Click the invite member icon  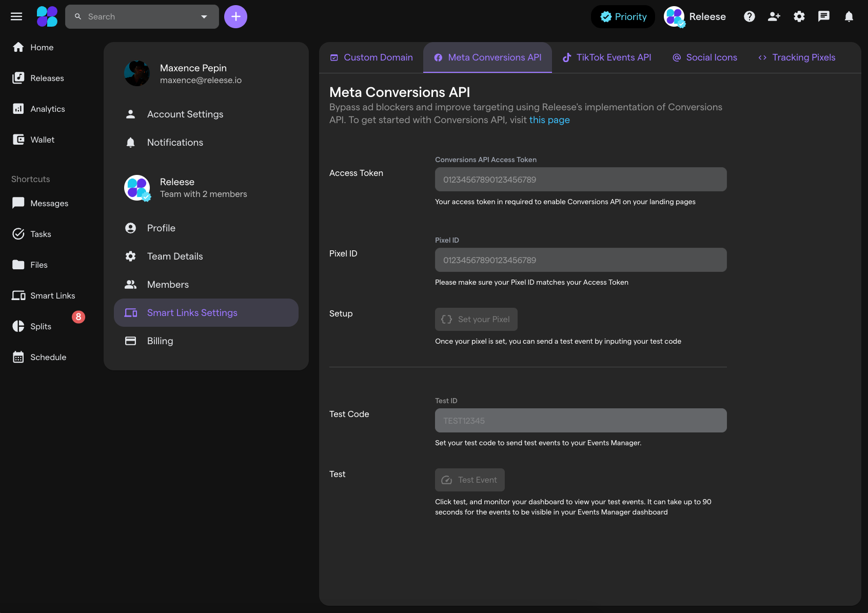click(x=774, y=16)
